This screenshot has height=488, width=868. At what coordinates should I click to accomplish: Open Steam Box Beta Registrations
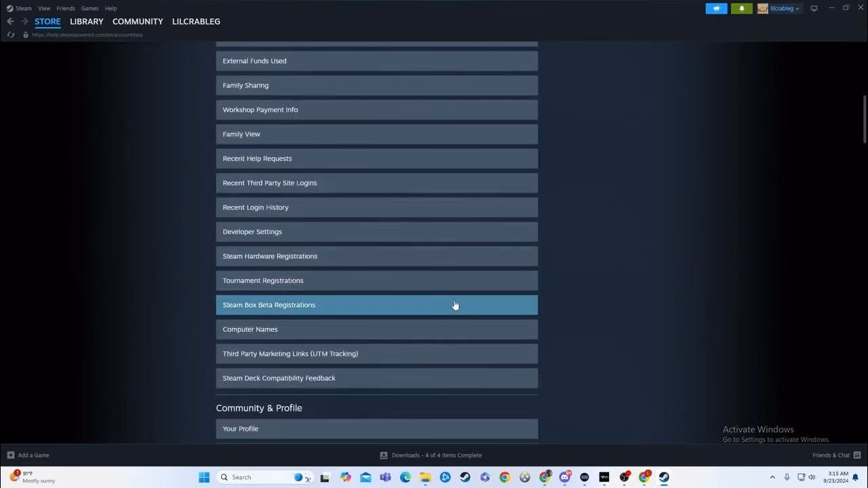tap(377, 305)
